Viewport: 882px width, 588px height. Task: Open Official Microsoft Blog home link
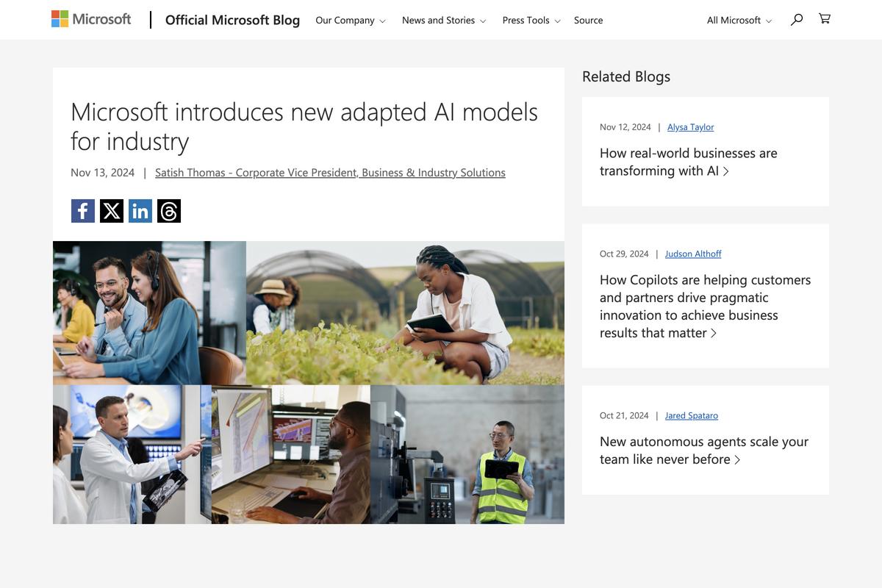pos(232,20)
